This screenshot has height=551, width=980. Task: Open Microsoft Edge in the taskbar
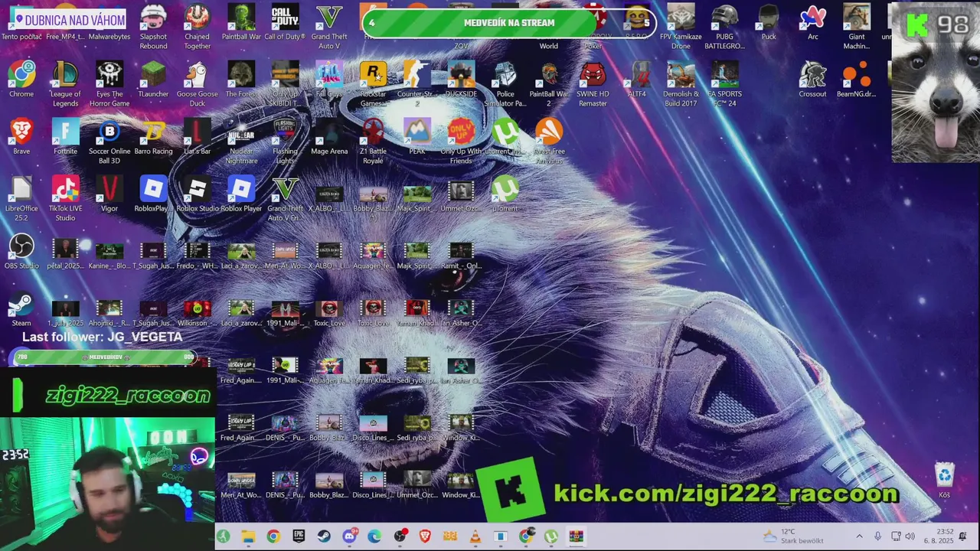pos(374,536)
